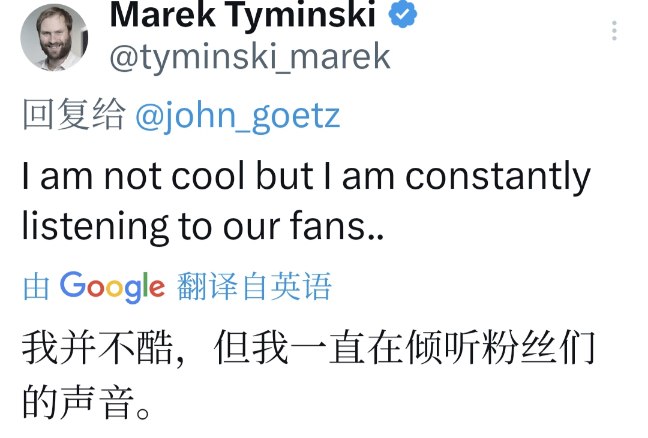Screen dimensions: 648x438
Task: Click the 回复给 reply label
Action: pyautogui.click(x=73, y=117)
